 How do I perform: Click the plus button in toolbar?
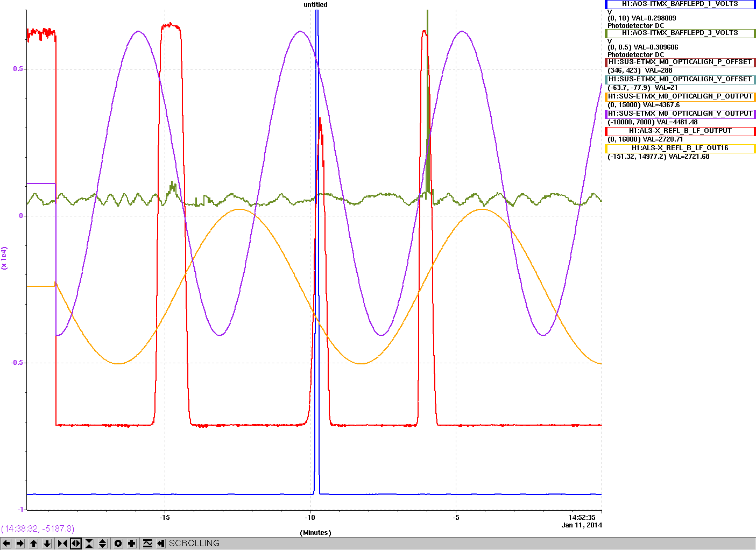(132, 544)
